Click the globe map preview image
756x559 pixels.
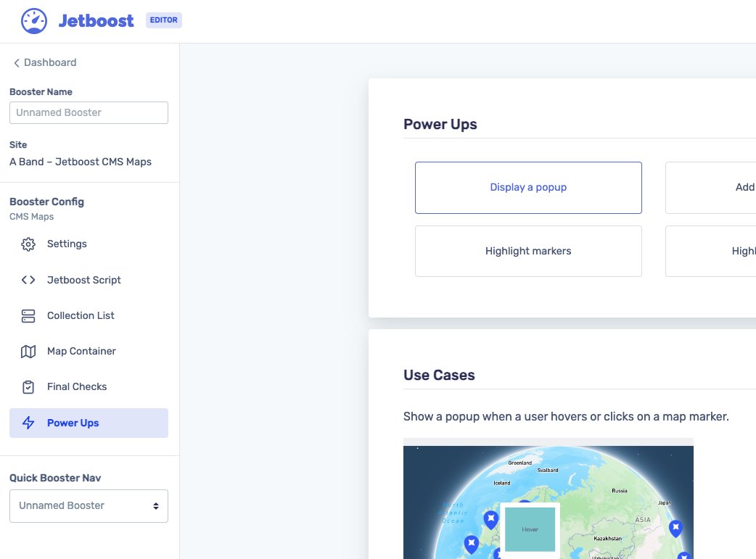tap(548, 502)
